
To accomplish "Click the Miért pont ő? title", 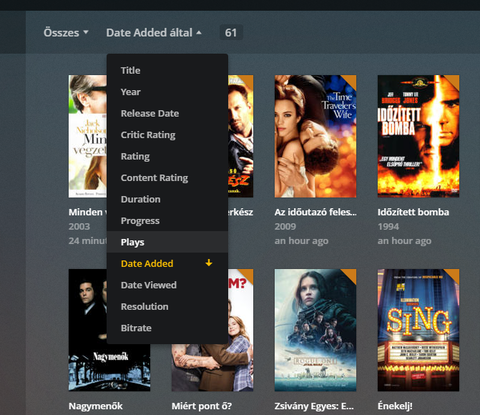I will click(201, 406).
